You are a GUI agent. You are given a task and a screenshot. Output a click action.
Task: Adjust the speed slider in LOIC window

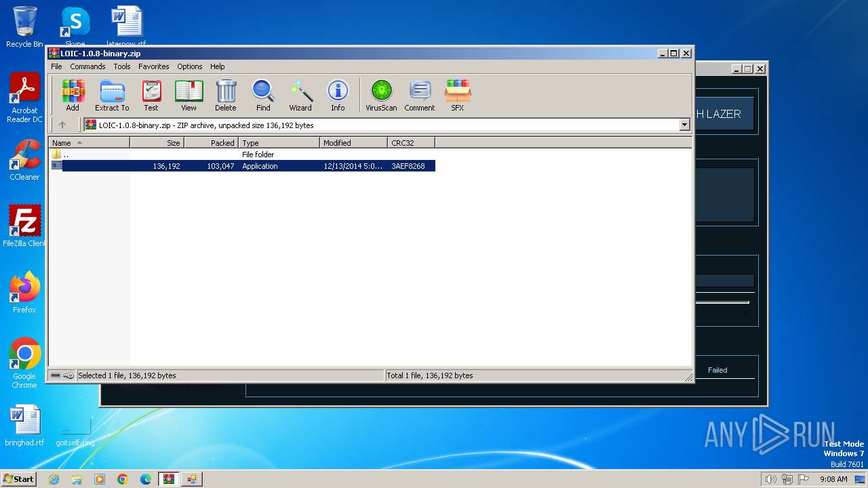click(x=722, y=302)
